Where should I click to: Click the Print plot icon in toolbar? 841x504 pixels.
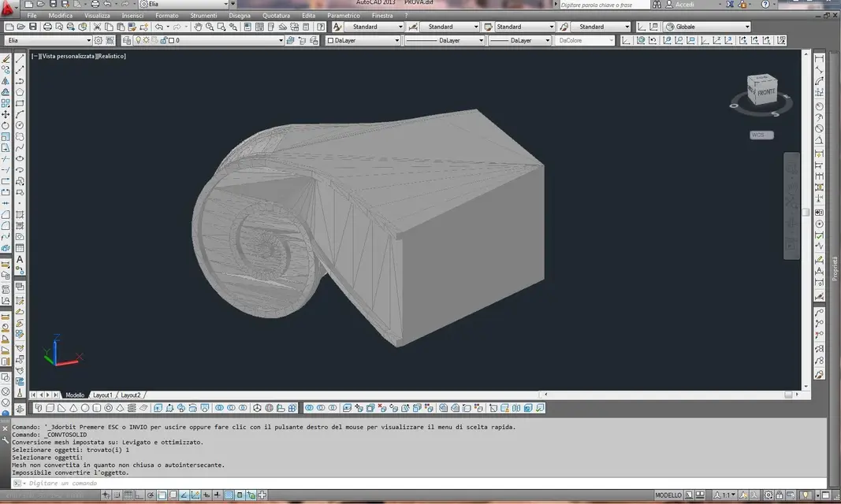point(47,27)
